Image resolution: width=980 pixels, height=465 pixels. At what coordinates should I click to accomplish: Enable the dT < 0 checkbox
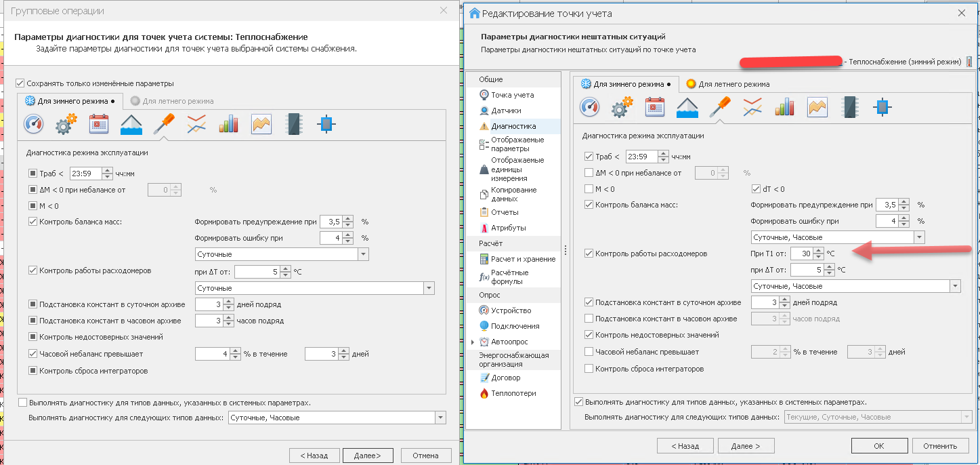[757, 189]
